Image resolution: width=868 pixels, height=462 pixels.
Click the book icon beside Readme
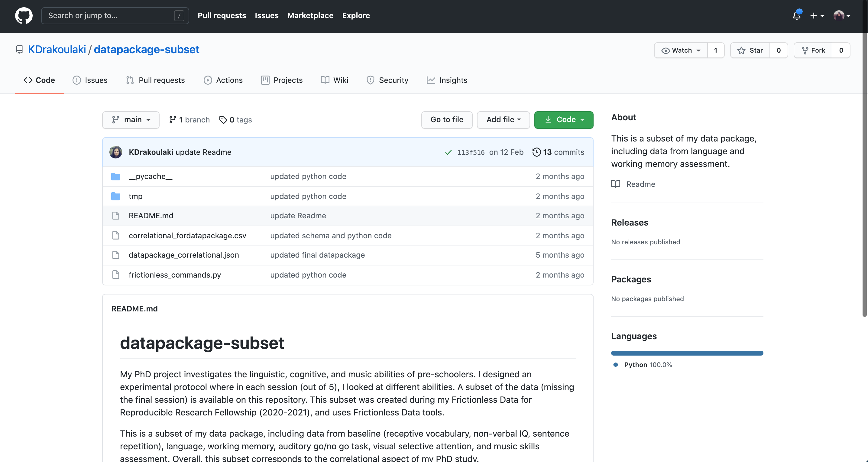tap(616, 184)
